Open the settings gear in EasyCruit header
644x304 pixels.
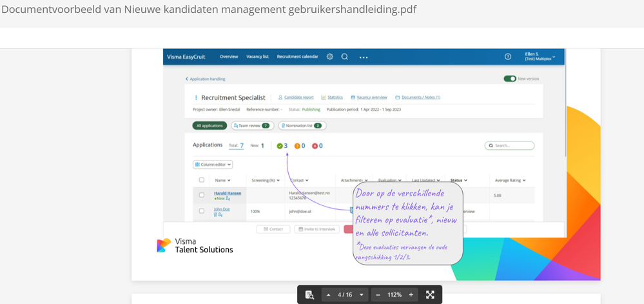pyautogui.click(x=330, y=57)
